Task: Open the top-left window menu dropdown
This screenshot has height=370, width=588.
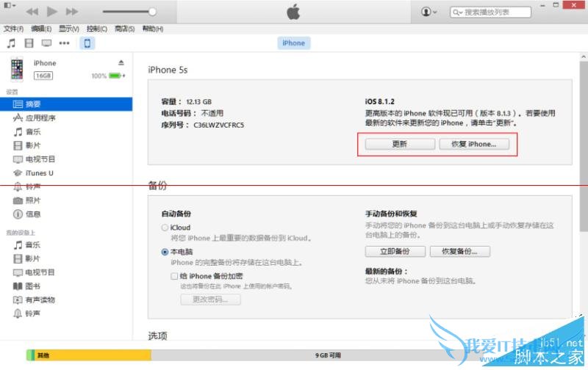Action: [x=10, y=5]
